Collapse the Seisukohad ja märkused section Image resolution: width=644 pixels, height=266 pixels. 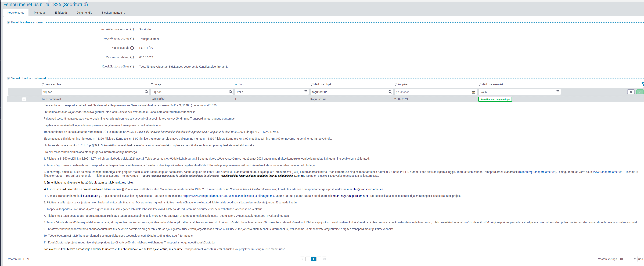8,78
